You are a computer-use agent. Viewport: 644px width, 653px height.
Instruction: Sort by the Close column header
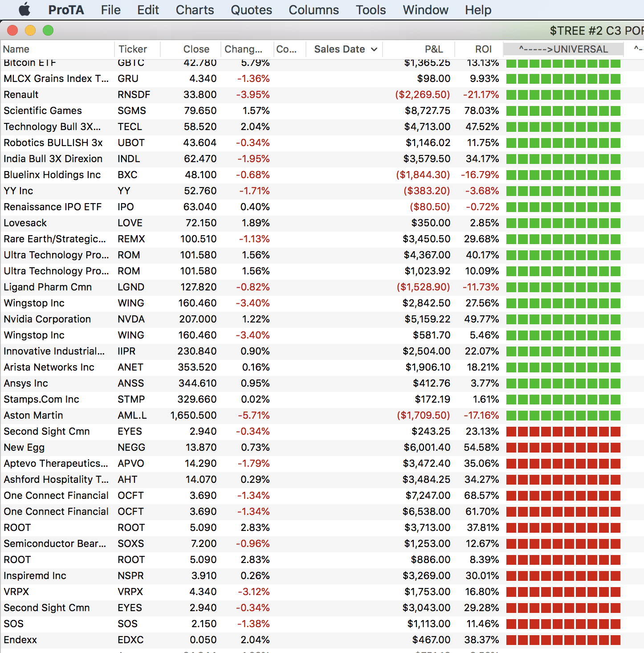(x=191, y=49)
